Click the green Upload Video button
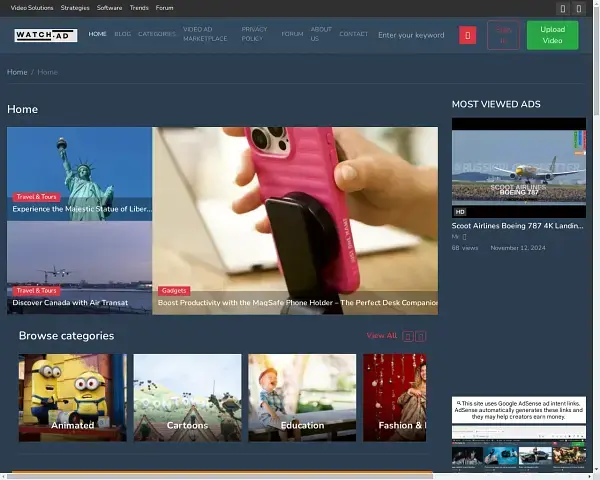This screenshot has height=480, width=600. coord(552,35)
